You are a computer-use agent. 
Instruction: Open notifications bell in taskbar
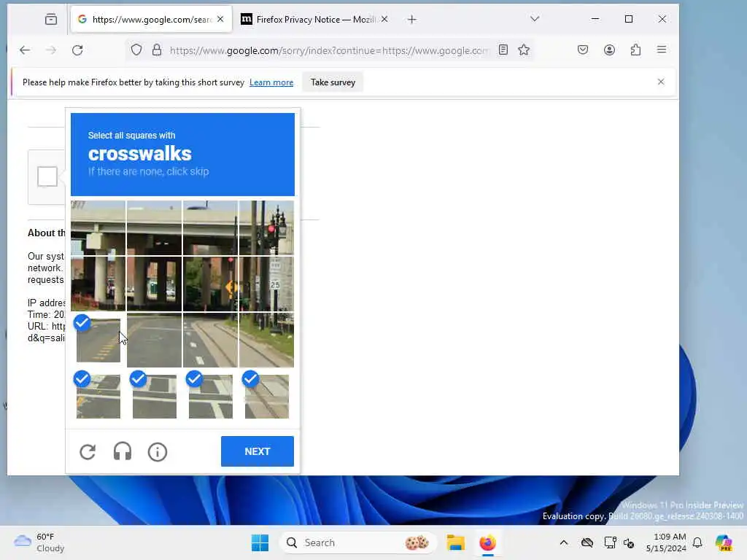click(697, 542)
